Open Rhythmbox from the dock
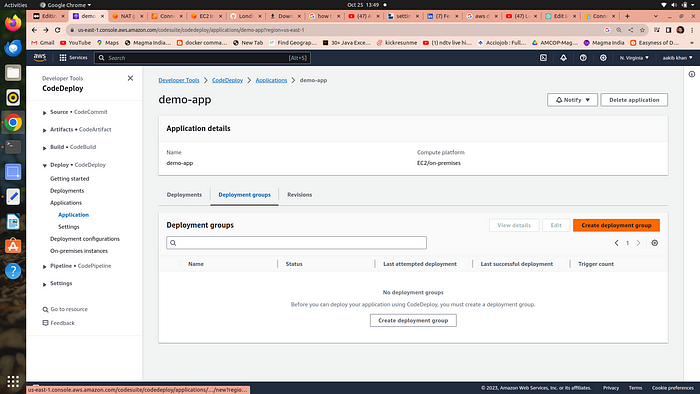 coord(13,97)
